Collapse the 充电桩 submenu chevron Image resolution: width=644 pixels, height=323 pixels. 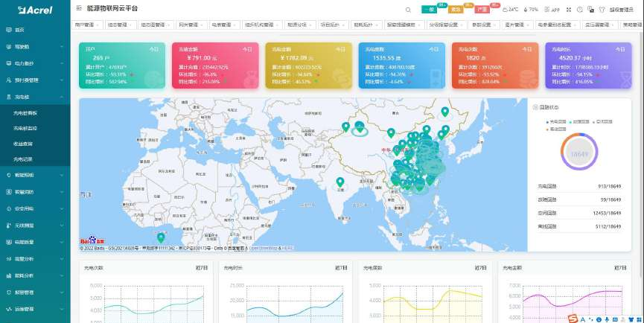tap(62, 97)
